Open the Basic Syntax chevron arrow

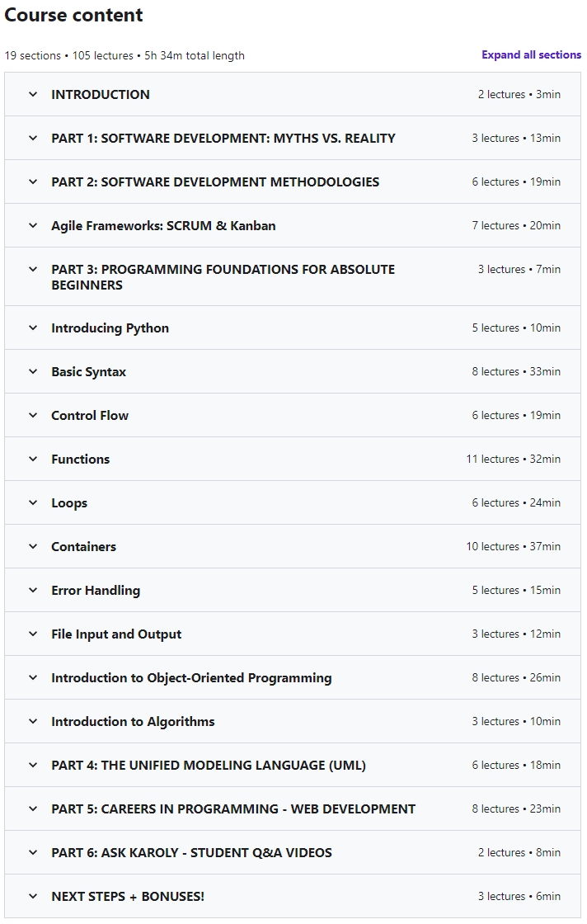tap(33, 371)
